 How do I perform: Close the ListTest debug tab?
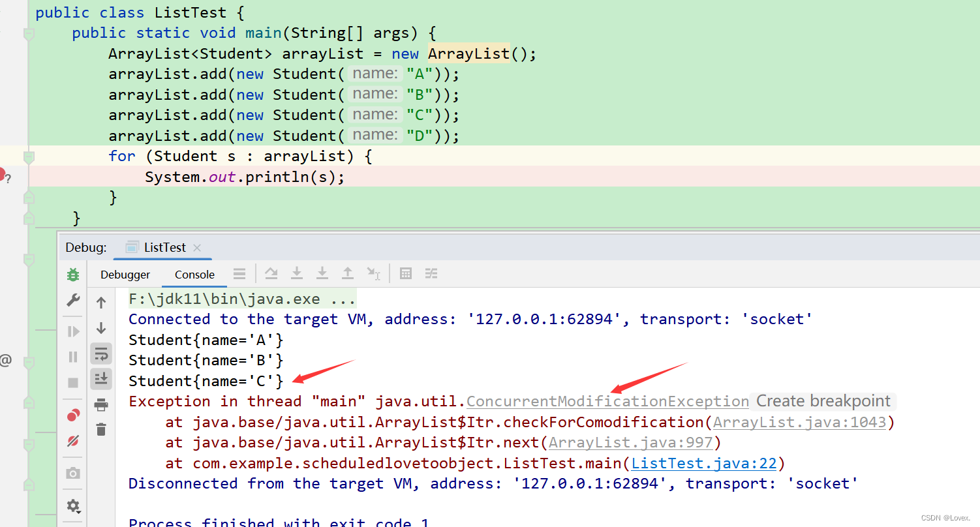[197, 248]
